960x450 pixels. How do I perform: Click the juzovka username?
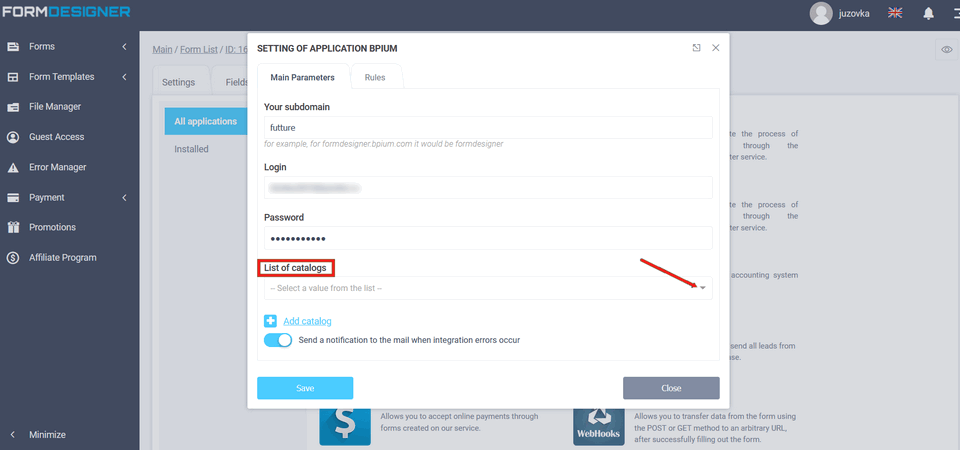854,13
